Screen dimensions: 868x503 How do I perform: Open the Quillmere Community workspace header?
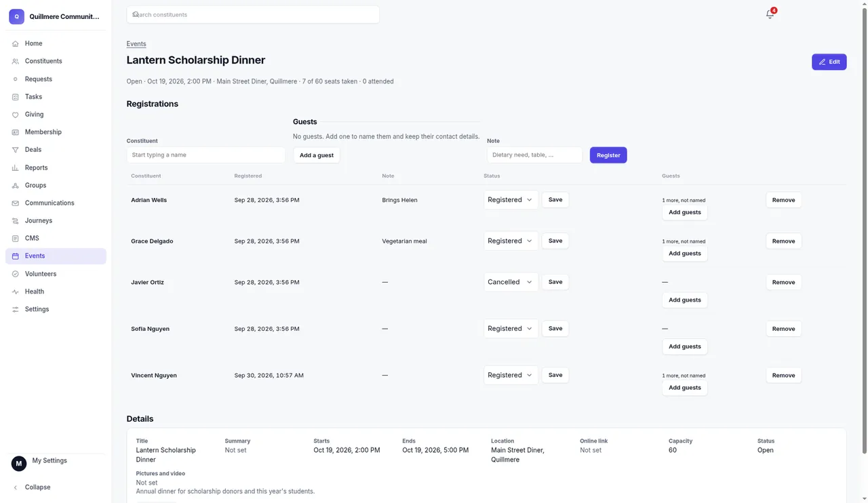coord(56,16)
